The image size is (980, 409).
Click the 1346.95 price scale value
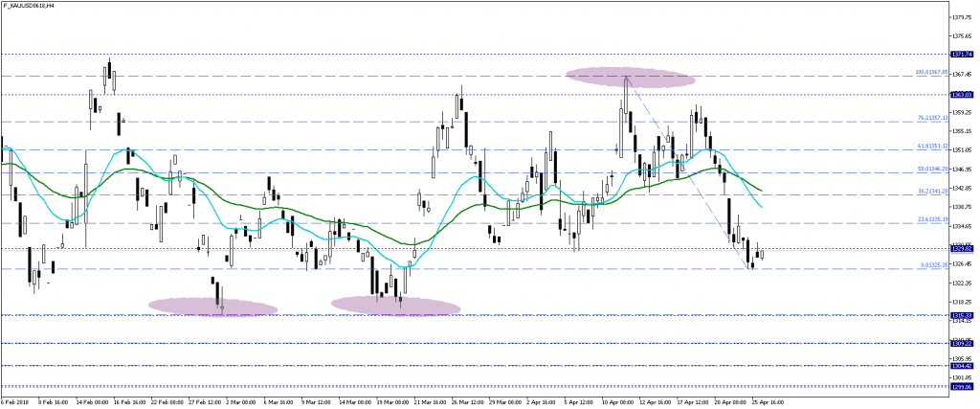pyautogui.click(x=963, y=170)
